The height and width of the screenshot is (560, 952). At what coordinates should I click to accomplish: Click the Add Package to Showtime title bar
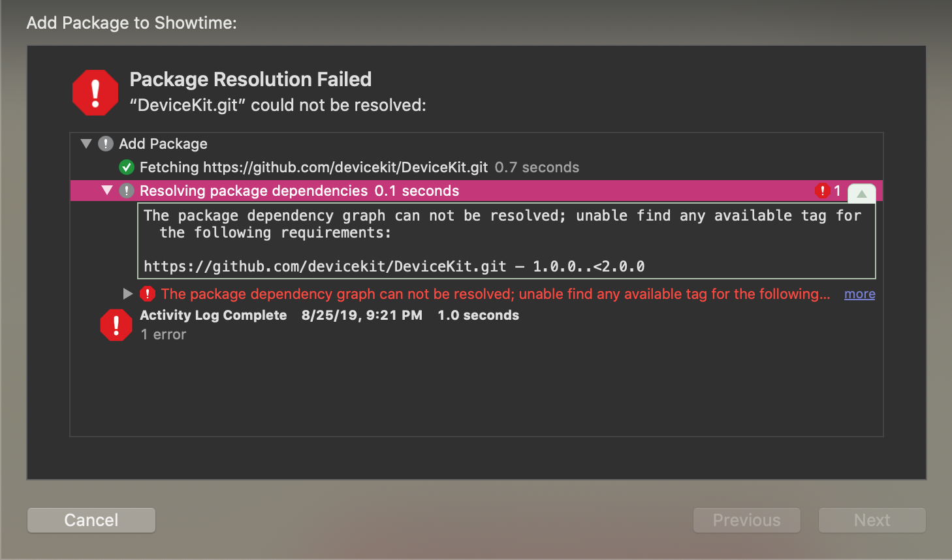[131, 22]
